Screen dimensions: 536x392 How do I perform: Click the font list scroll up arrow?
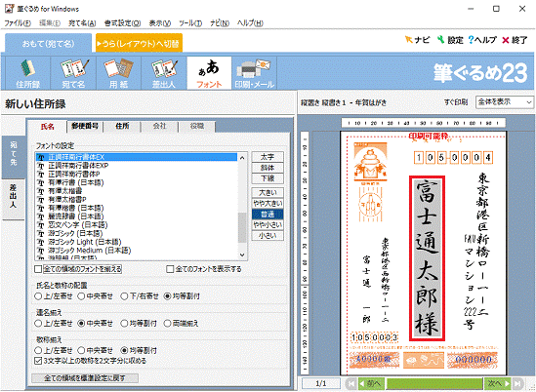tap(242, 158)
